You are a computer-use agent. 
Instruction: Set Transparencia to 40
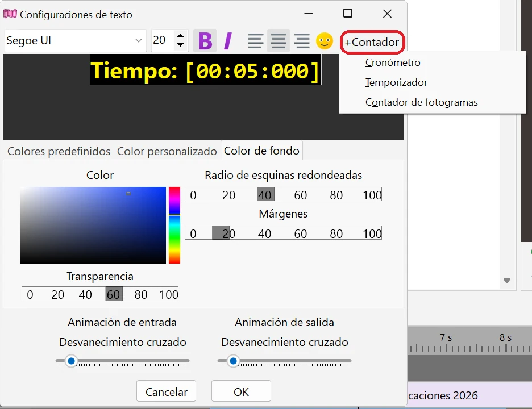(85, 294)
